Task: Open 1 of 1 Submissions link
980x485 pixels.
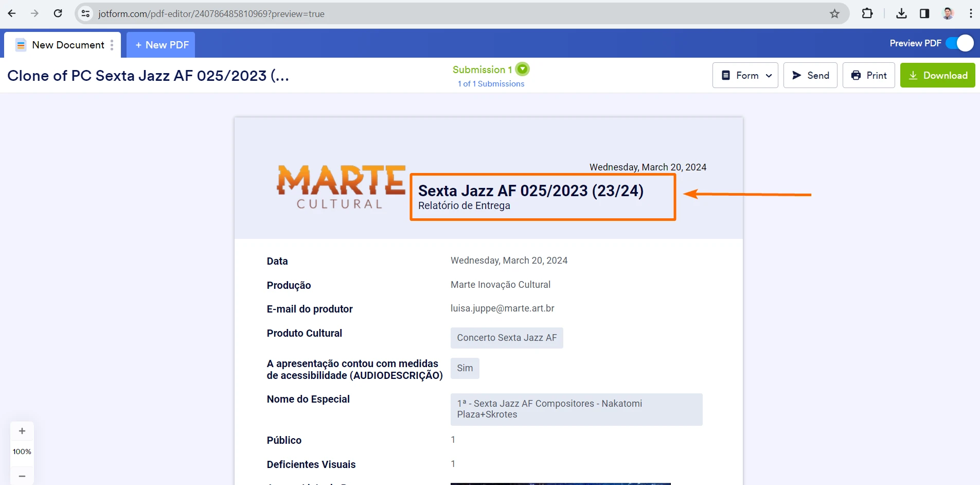Action: (491, 83)
